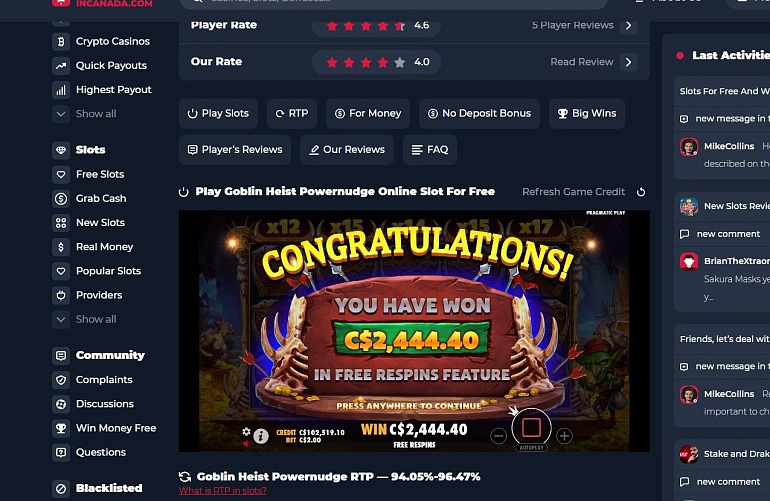Stop spinning with the red square button
Image resolution: width=770 pixels, height=501 pixels.
pyautogui.click(x=531, y=427)
